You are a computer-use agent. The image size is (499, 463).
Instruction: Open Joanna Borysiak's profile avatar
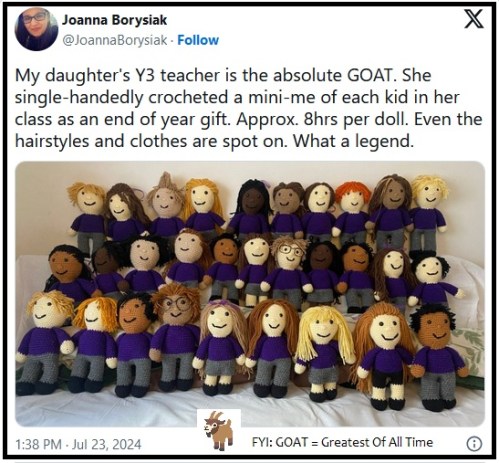36,29
